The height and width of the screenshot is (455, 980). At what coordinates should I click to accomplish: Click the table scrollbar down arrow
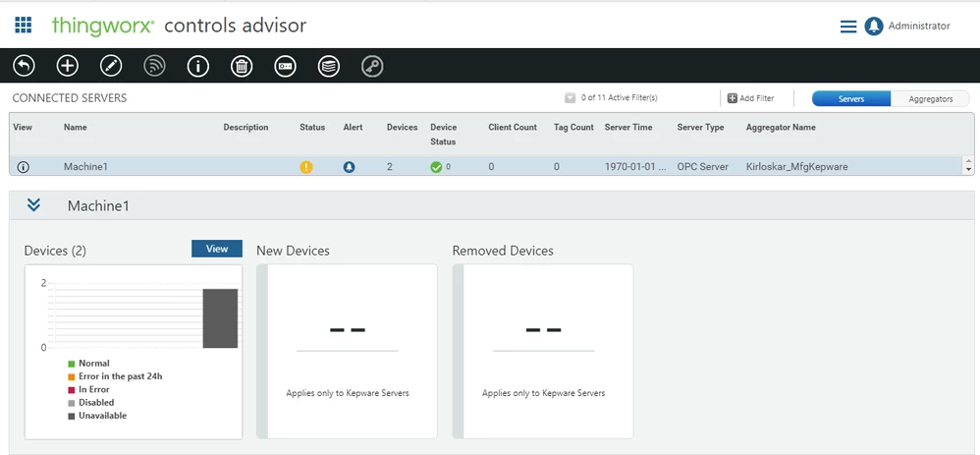coord(969,170)
